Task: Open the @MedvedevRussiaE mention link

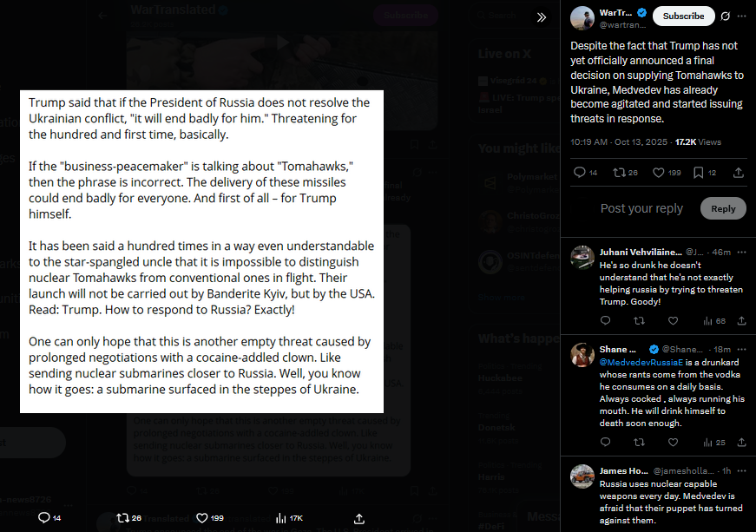Action: pos(641,363)
